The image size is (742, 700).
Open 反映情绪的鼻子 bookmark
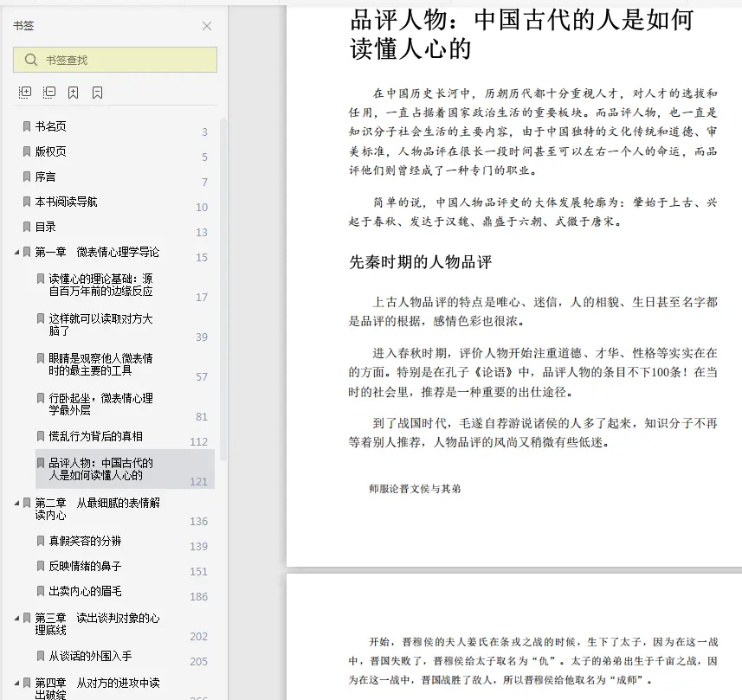(85, 566)
